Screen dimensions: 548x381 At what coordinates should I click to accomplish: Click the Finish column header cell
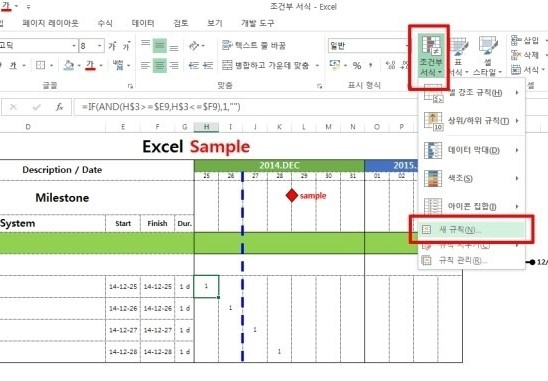click(x=157, y=223)
